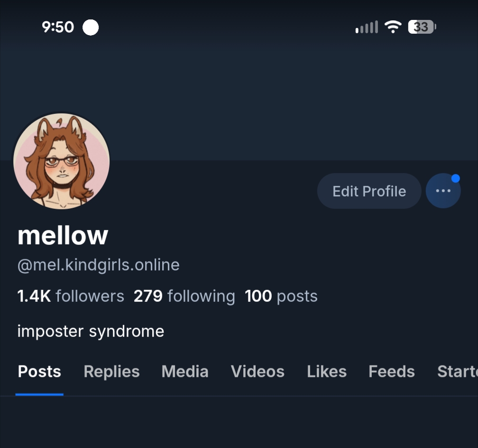Tap the cellular signal bars icon
The width and height of the screenshot is (478, 448).
[367, 27]
